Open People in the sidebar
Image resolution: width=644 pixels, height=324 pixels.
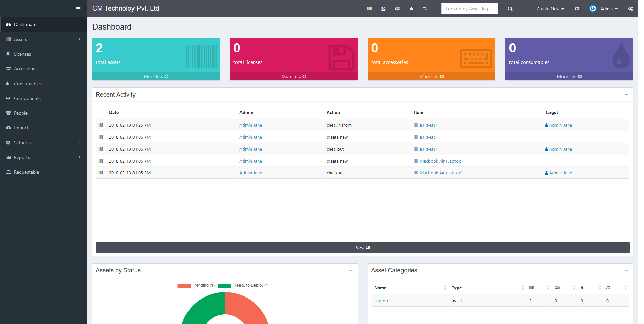pyautogui.click(x=44, y=113)
